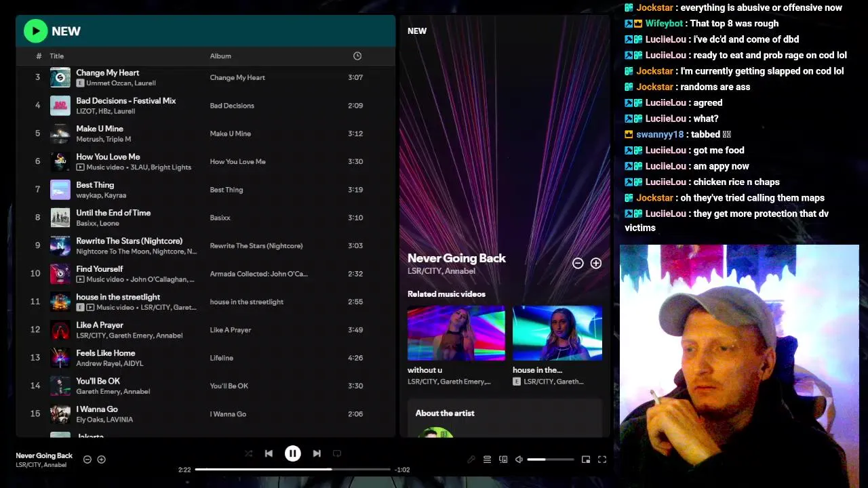Click the explicit E badge under house in the streetlight track

pos(80,307)
